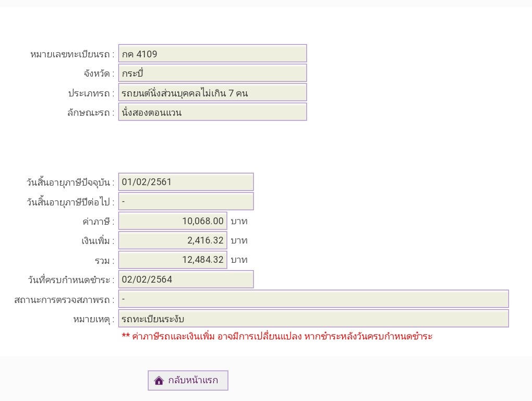
Task: Click the red warning note about ค่าภาษีรถและเงินเพิ่ม
Action: point(277,336)
